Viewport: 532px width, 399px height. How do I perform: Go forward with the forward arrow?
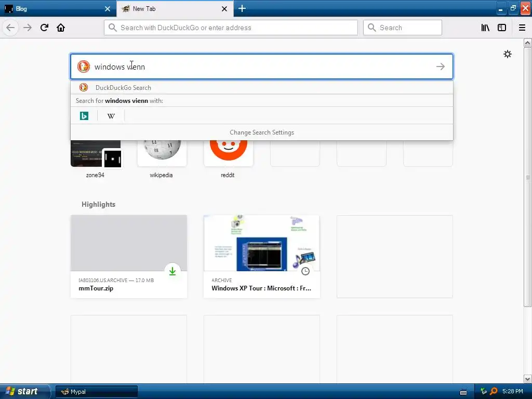point(28,28)
